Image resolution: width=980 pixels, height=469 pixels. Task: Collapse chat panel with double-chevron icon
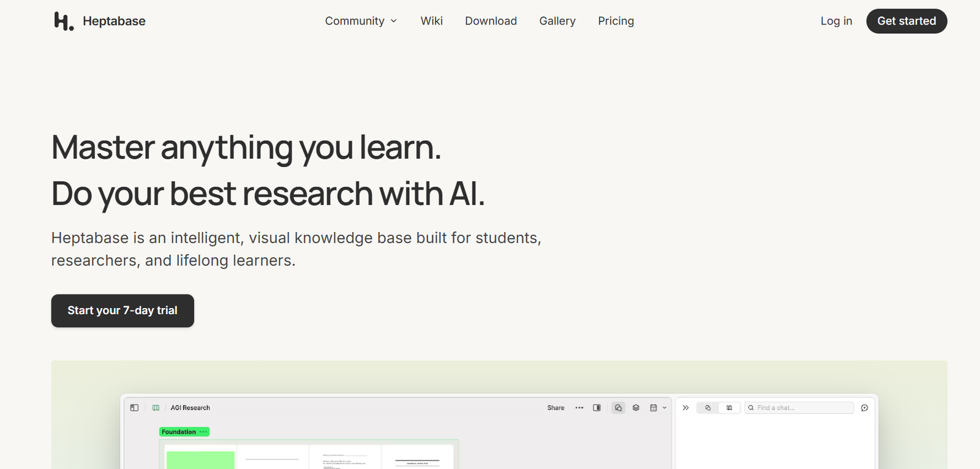tap(686, 408)
